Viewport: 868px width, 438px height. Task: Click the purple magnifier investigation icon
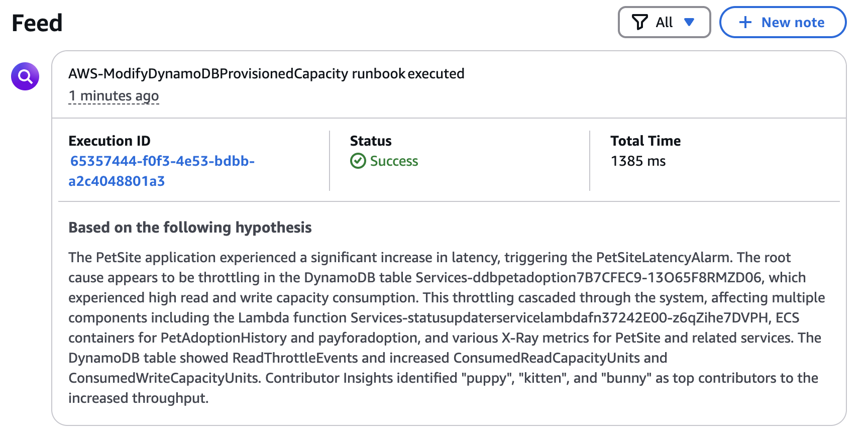coord(25,76)
